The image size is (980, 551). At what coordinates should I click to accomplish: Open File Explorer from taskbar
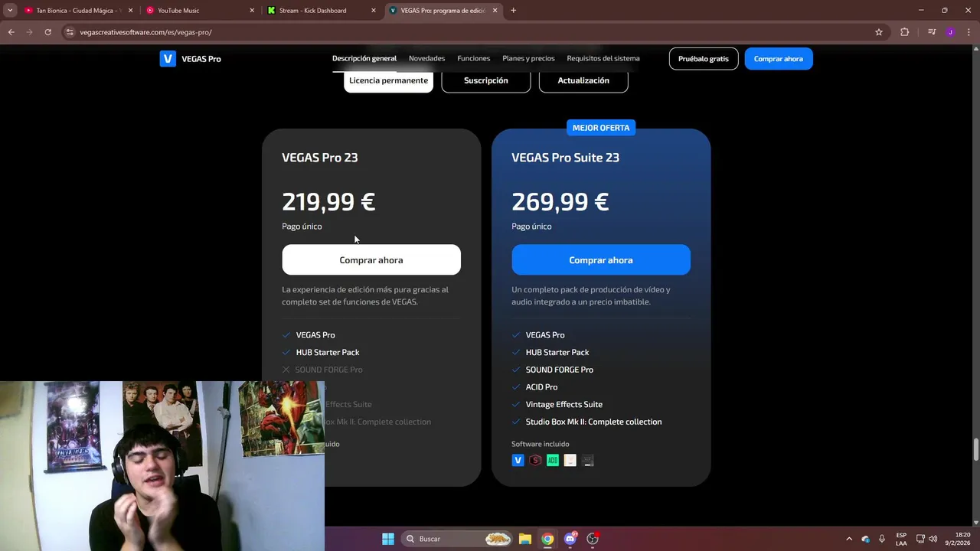[524, 539]
